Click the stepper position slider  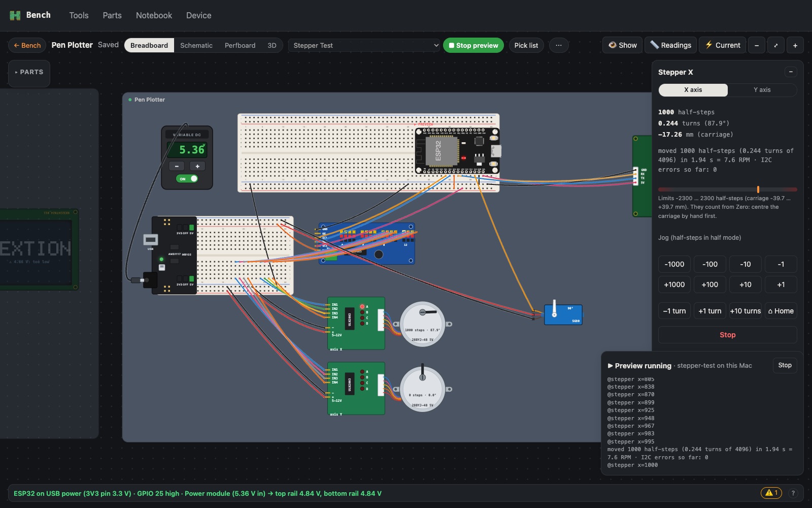[x=727, y=189]
